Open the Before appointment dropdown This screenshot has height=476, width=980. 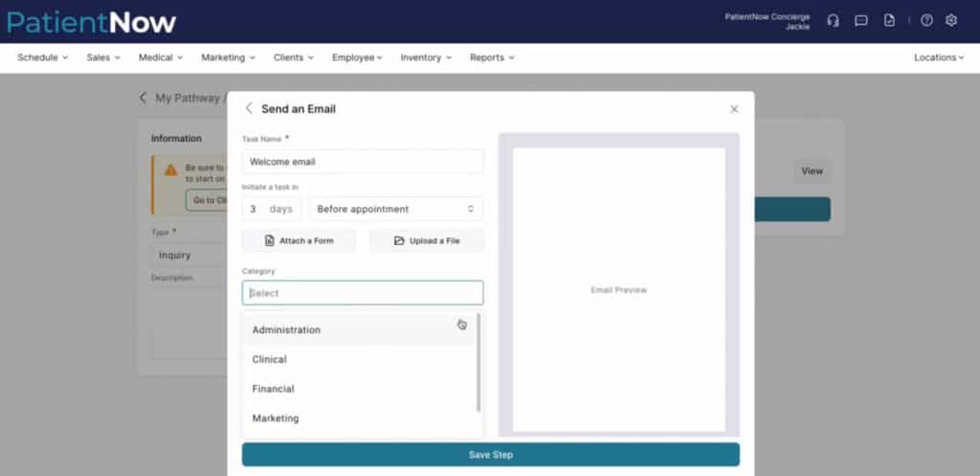[395, 209]
